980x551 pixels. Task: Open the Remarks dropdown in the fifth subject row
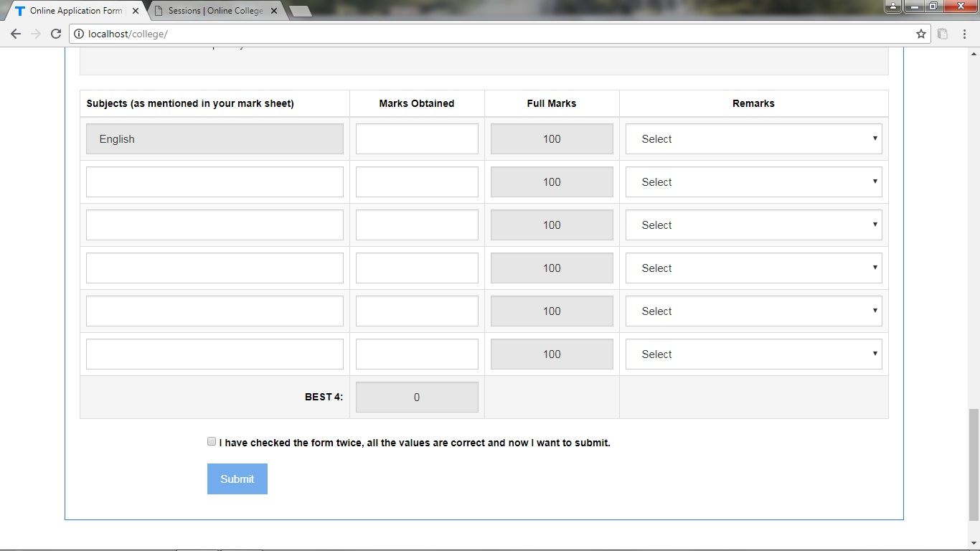[x=753, y=311]
